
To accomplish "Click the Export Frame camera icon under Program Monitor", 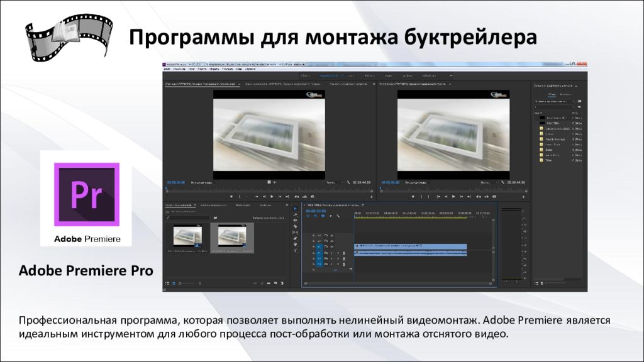I will (x=494, y=196).
